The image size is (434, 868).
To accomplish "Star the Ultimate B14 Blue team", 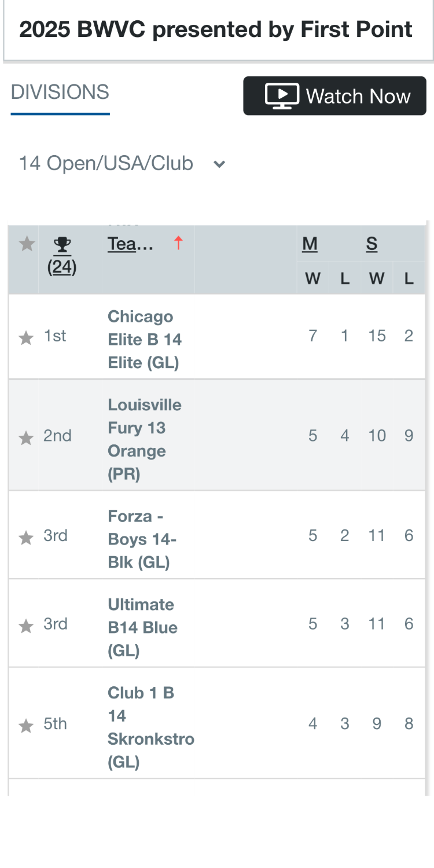I will (x=26, y=626).
